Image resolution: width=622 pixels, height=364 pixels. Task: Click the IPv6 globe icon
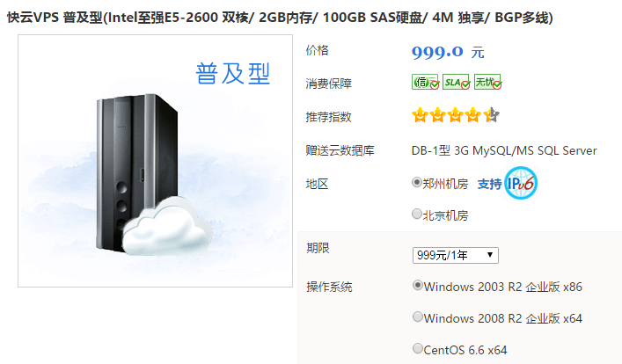coord(521,183)
